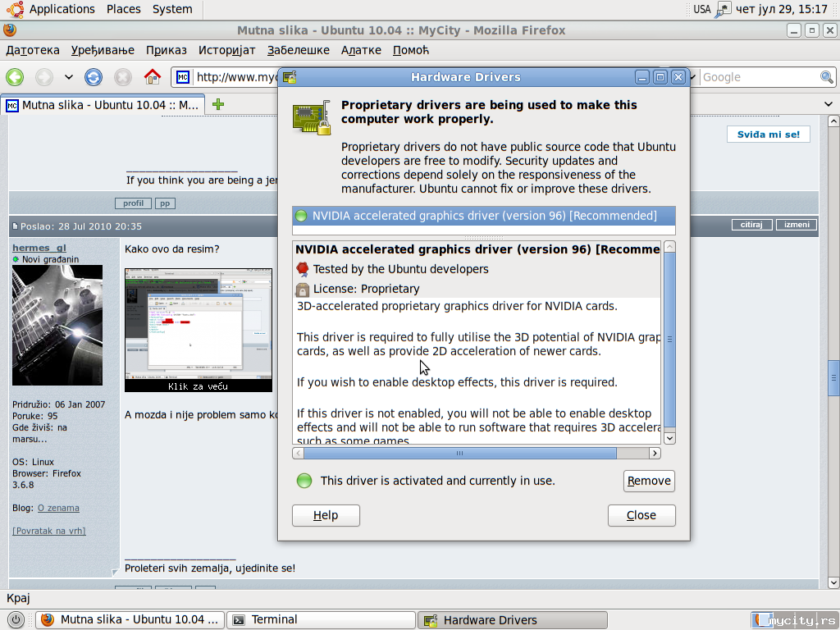Image resolution: width=840 pixels, height=630 pixels.
Task: Click Ubuntu logo in top panel
Action: [x=15, y=9]
